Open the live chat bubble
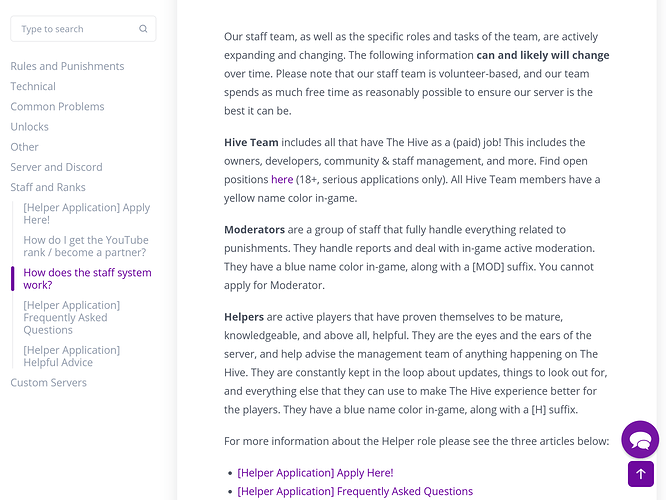This screenshot has width=666, height=500. [x=640, y=439]
